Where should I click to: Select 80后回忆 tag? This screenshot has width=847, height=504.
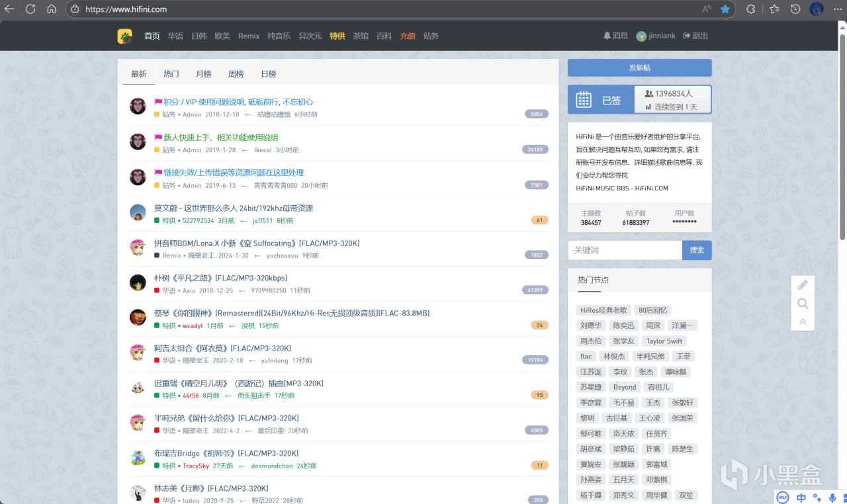[x=653, y=310]
